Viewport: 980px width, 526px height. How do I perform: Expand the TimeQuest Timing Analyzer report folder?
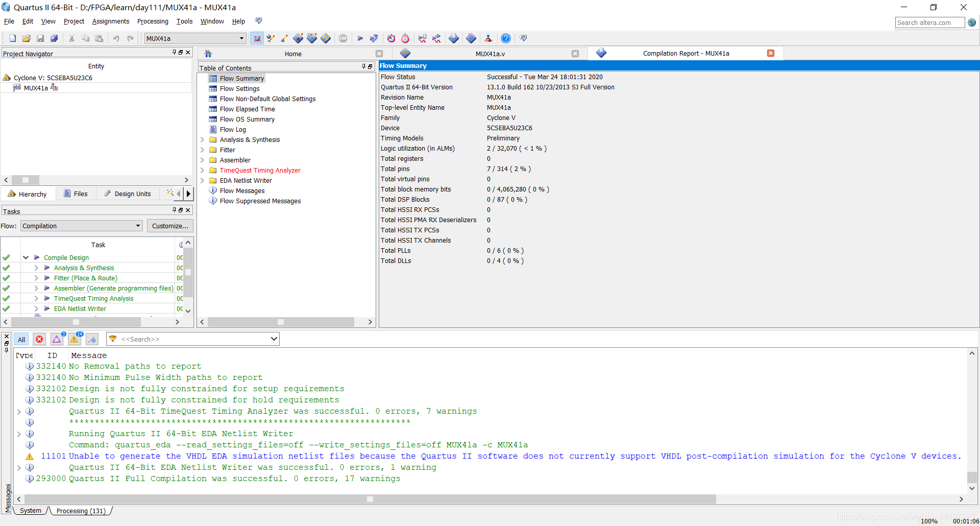coord(202,170)
